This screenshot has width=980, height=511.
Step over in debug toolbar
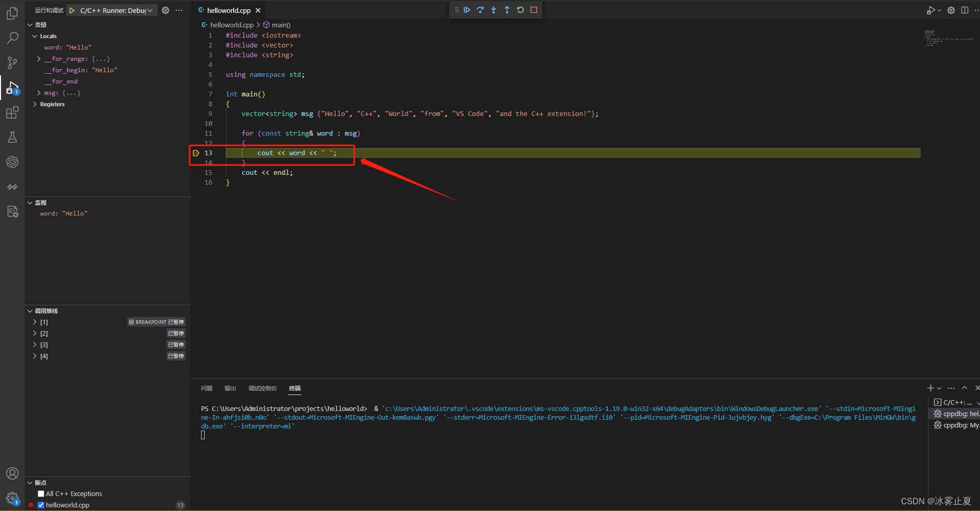pos(480,10)
